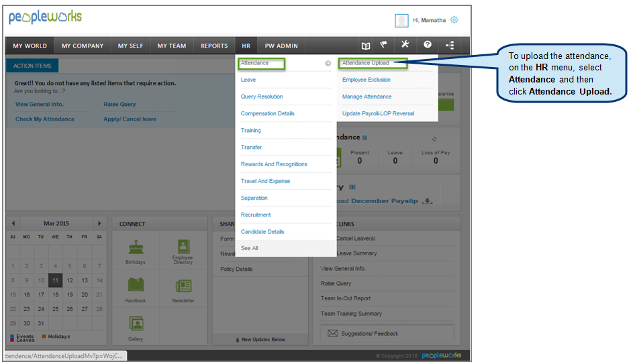This screenshot has width=633, height=364.
Task: Select Compensation Details in HR menu
Action: [267, 114]
